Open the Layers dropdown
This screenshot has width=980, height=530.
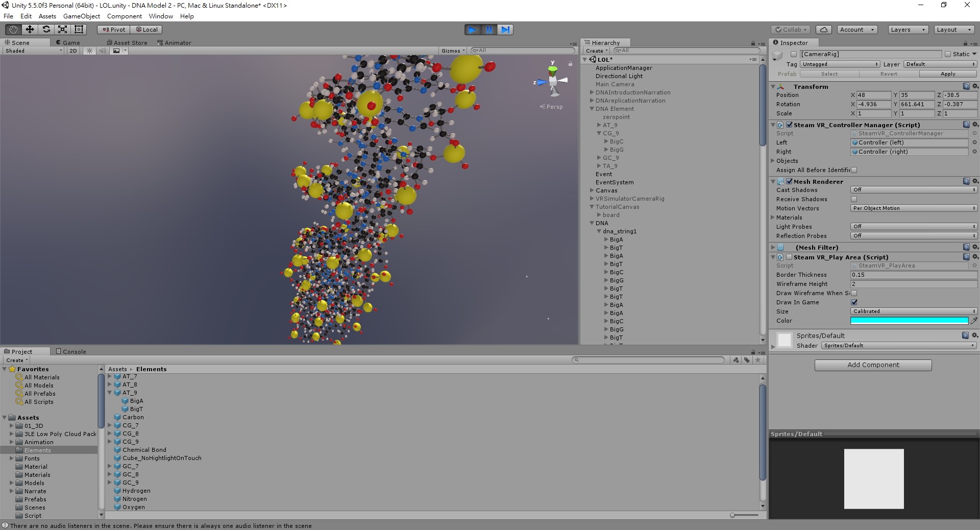point(908,30)
